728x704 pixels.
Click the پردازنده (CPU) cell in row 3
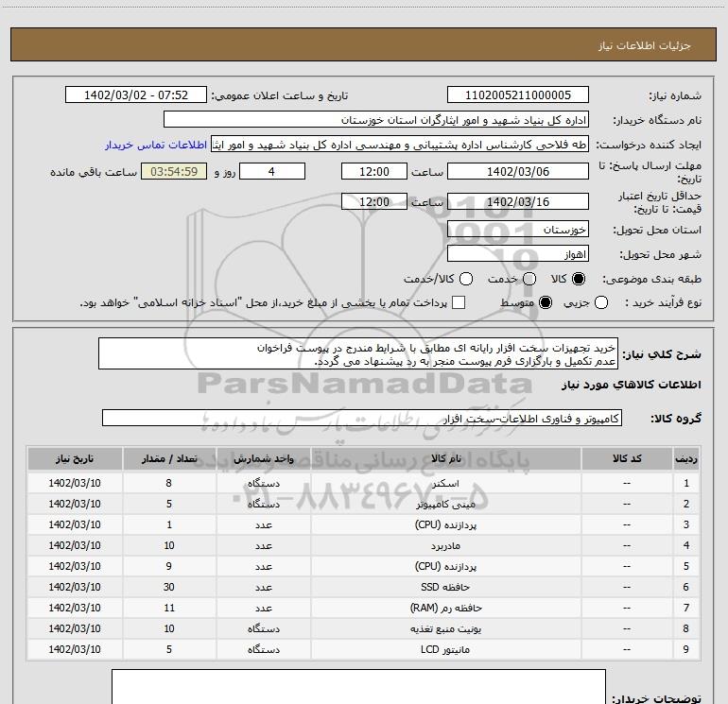(445, 524)
